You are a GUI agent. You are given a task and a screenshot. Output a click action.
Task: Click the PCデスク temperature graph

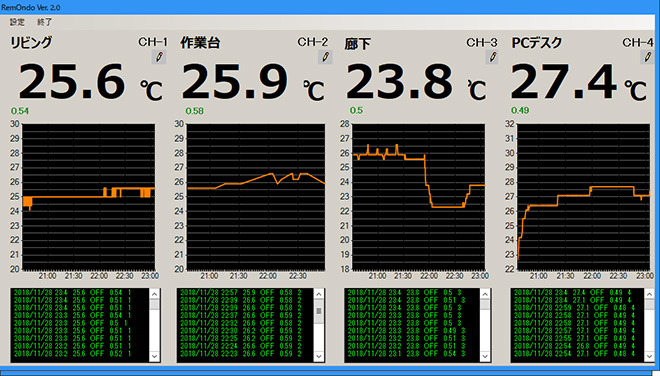(x=583, y=197)
